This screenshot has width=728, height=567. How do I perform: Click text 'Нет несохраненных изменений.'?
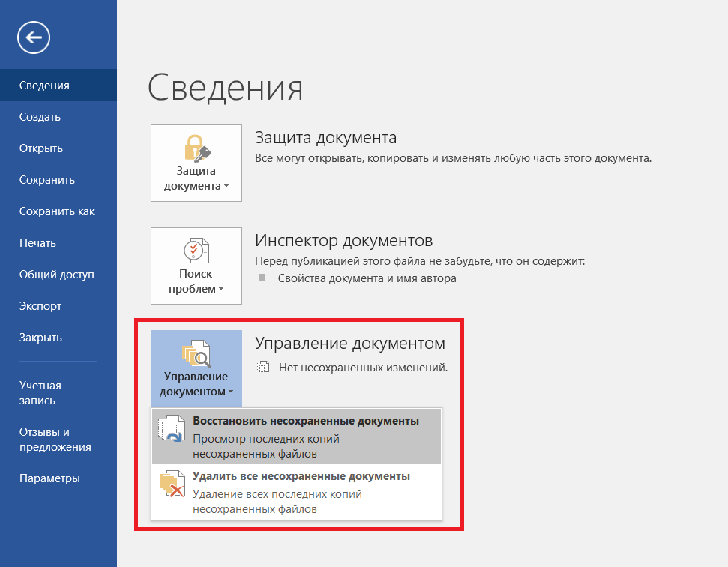click(364, 367)
